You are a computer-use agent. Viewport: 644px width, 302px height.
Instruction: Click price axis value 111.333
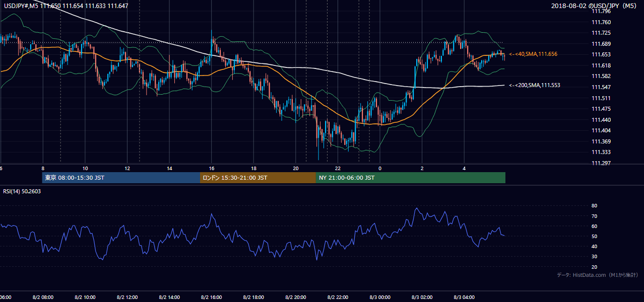click(x=601, y=152)
